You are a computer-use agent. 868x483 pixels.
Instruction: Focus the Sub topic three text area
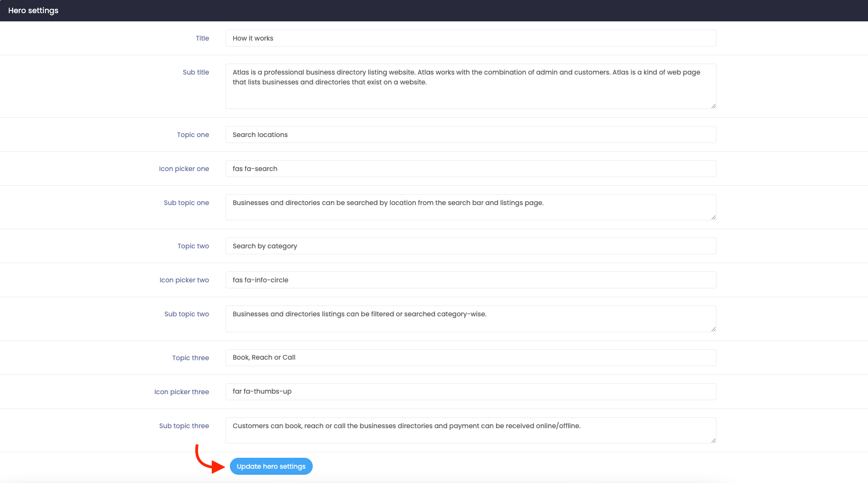click(471, 430)
